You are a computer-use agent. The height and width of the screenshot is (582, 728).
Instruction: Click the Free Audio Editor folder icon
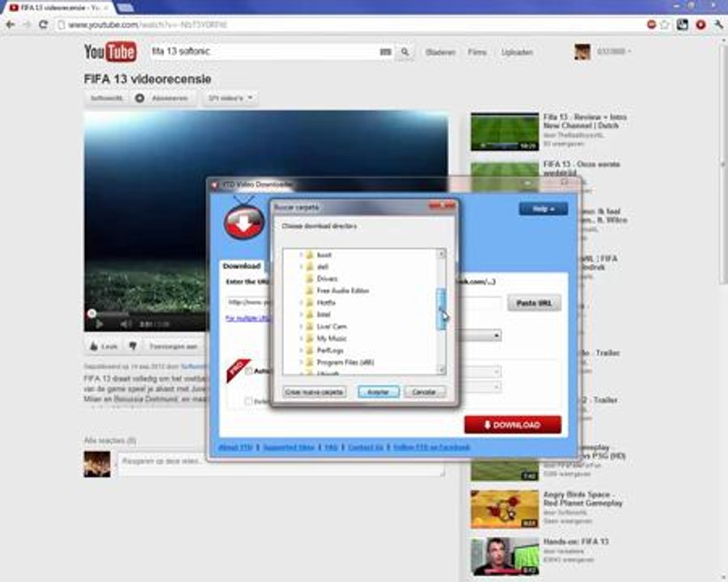tap(310, 290)
